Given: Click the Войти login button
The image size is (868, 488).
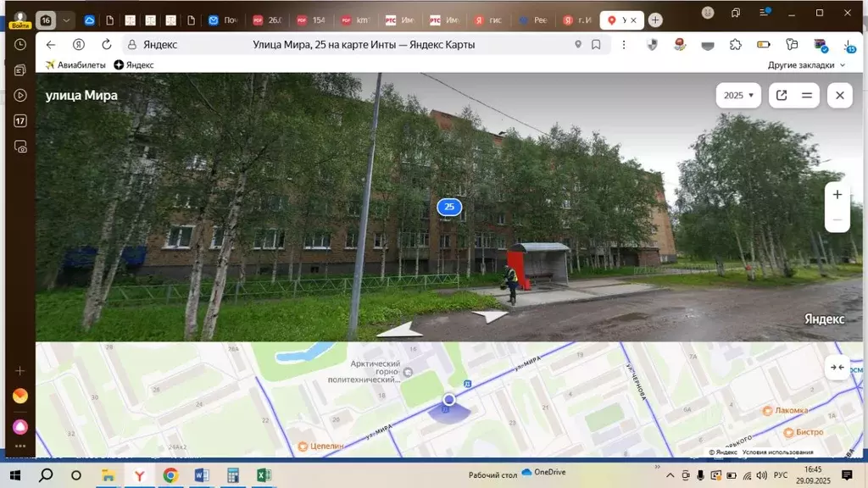Looking at the screenshot, I should point(20,25).
